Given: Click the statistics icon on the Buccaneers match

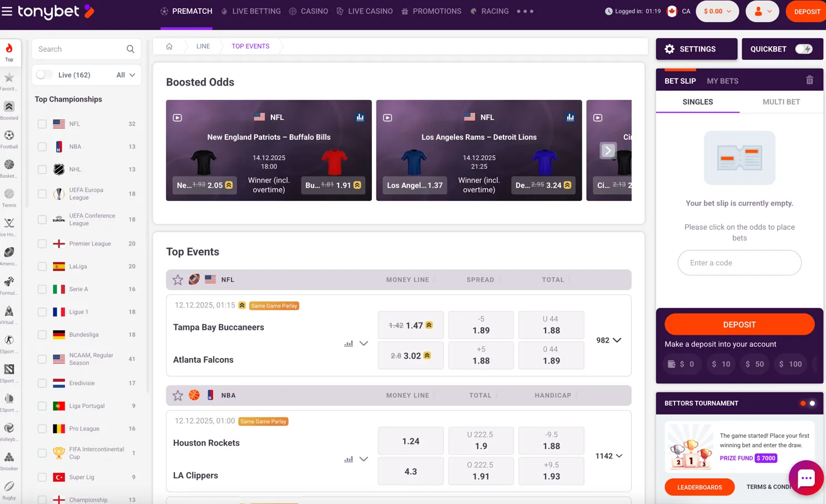Looking at the screenshot, I should [x=348, y=344].
